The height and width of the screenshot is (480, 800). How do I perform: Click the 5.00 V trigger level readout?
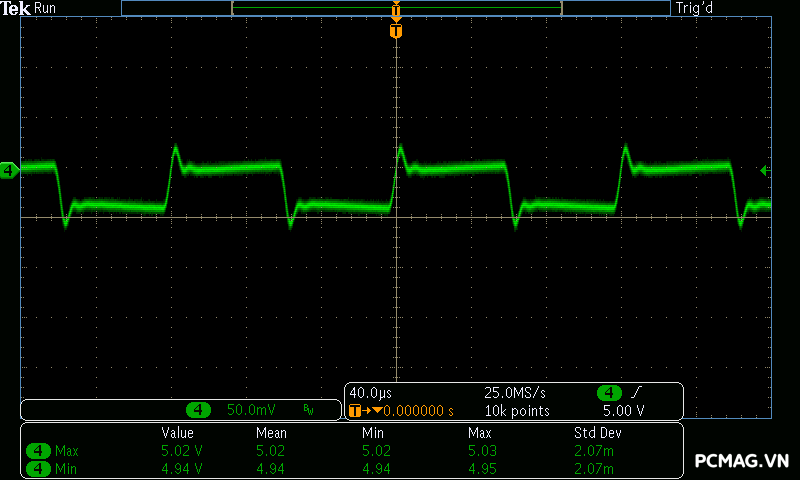623,410
